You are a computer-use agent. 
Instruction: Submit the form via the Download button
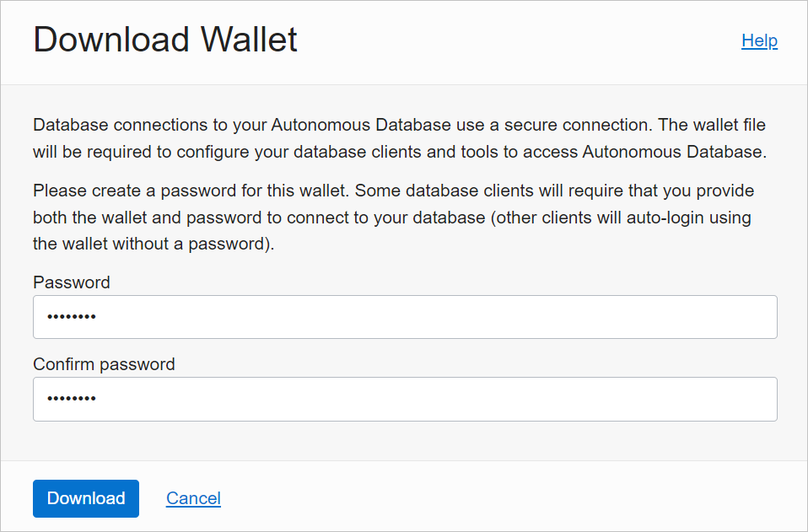85,498
